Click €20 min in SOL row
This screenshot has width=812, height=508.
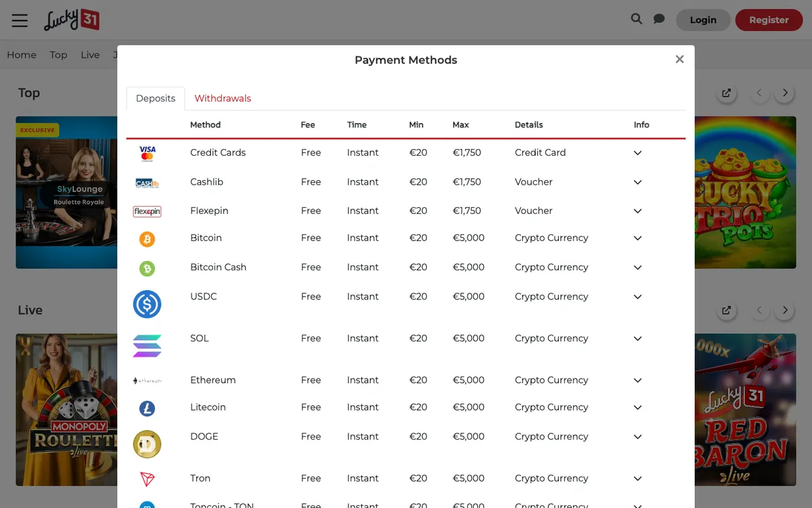point(418,338)
